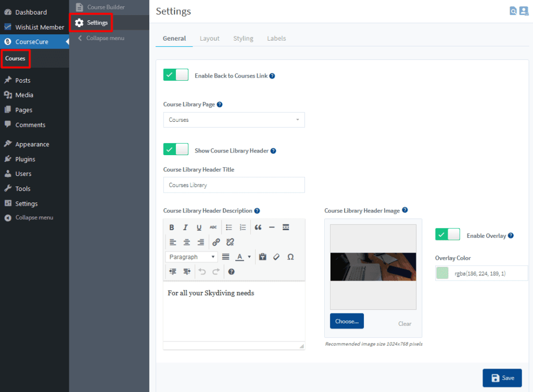
Task: Click the green Overlay Color swatch
Action: click(x=442, y=273)
